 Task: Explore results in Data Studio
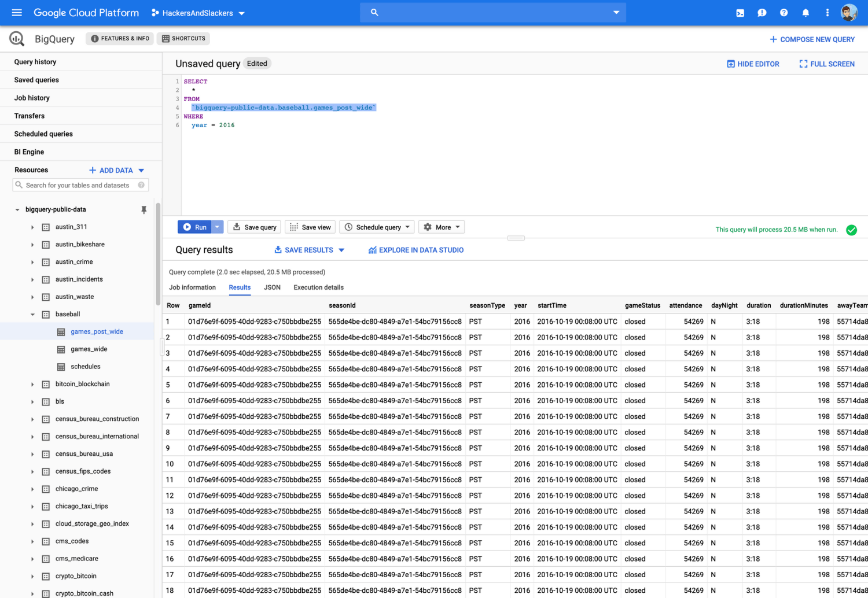pyautogui.click(x=416, y=250)
